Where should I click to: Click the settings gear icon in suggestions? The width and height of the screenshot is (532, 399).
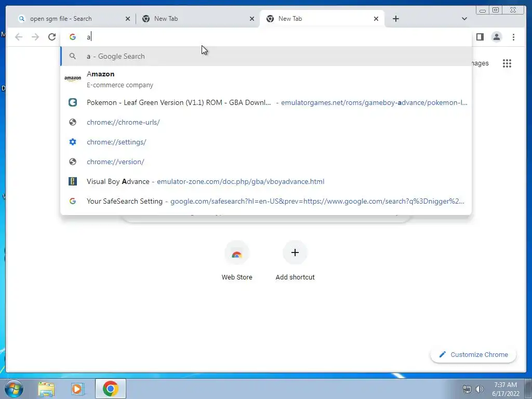point(73,142)
